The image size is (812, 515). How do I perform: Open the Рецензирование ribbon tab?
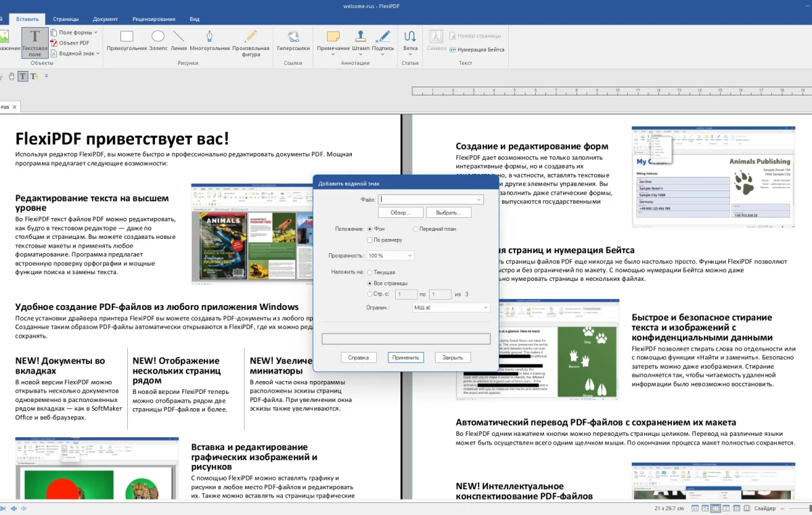point(154,19)
